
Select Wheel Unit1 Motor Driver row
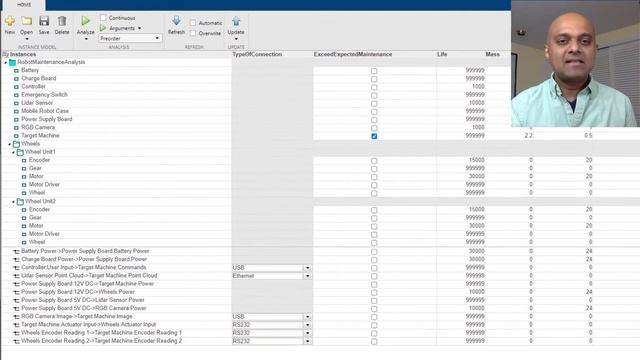[44, 184]
